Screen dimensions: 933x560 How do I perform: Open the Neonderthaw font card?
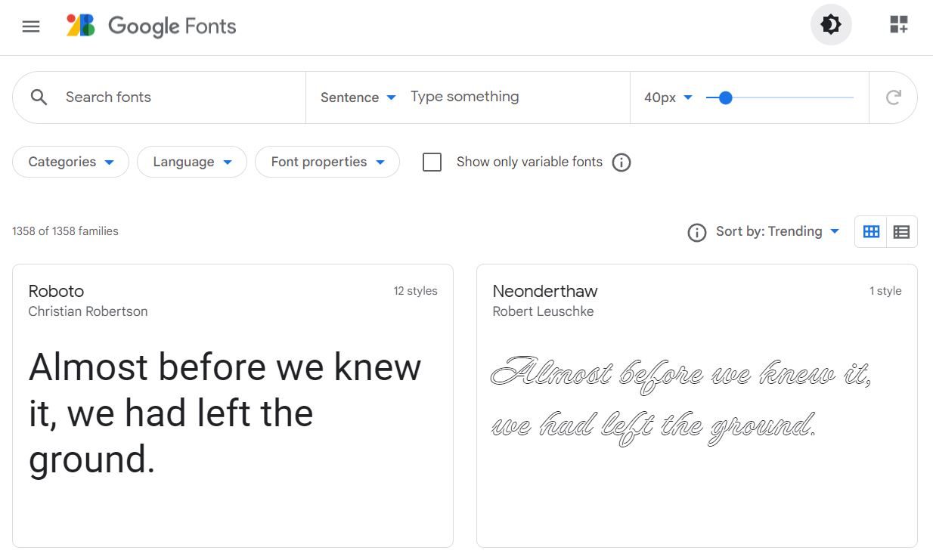click(696, 405)
